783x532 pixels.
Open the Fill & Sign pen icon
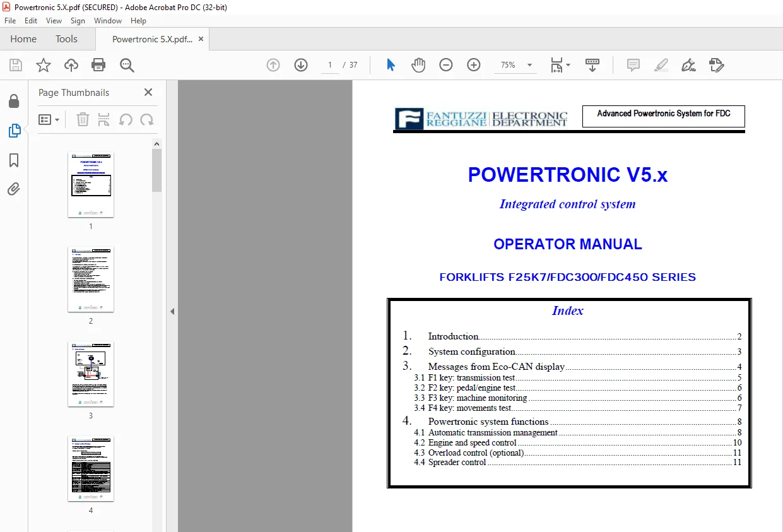tap(688, 65)
